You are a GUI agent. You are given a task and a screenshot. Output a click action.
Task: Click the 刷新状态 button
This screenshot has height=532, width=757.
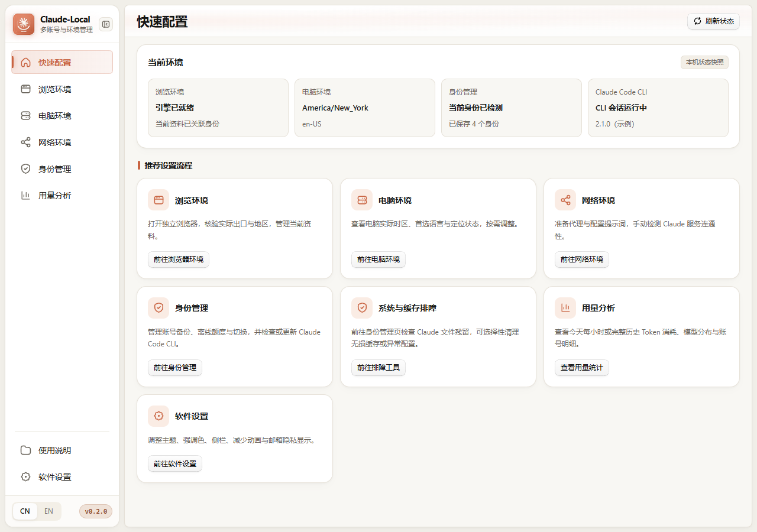click(713, 21)
